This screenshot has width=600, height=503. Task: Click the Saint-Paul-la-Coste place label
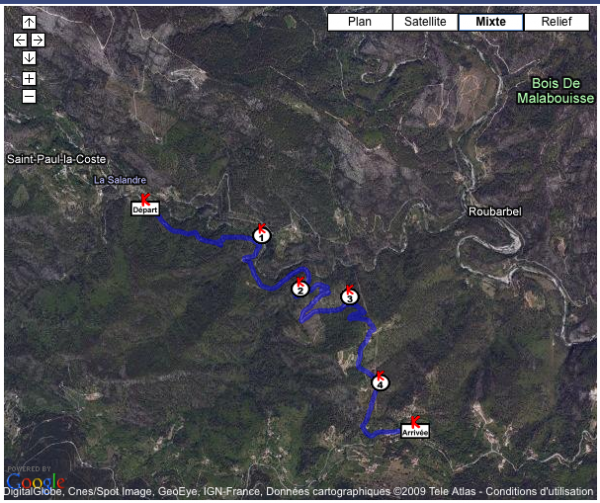[56, 159]
